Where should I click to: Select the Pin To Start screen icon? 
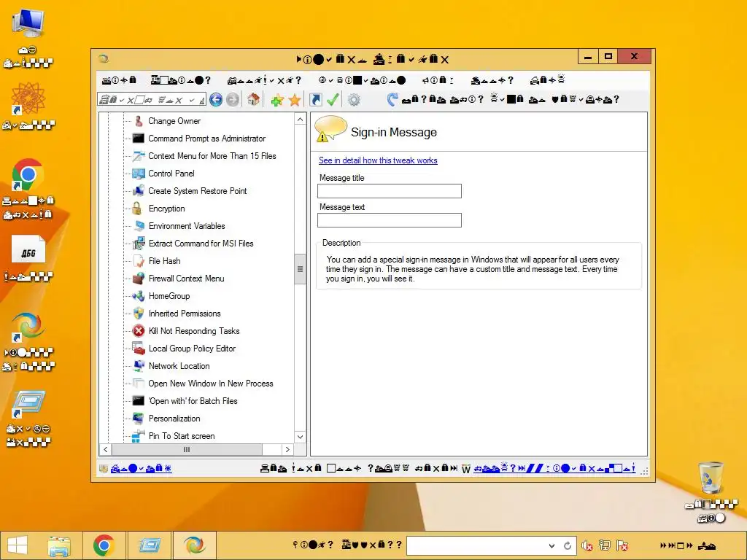pos(138,436)
